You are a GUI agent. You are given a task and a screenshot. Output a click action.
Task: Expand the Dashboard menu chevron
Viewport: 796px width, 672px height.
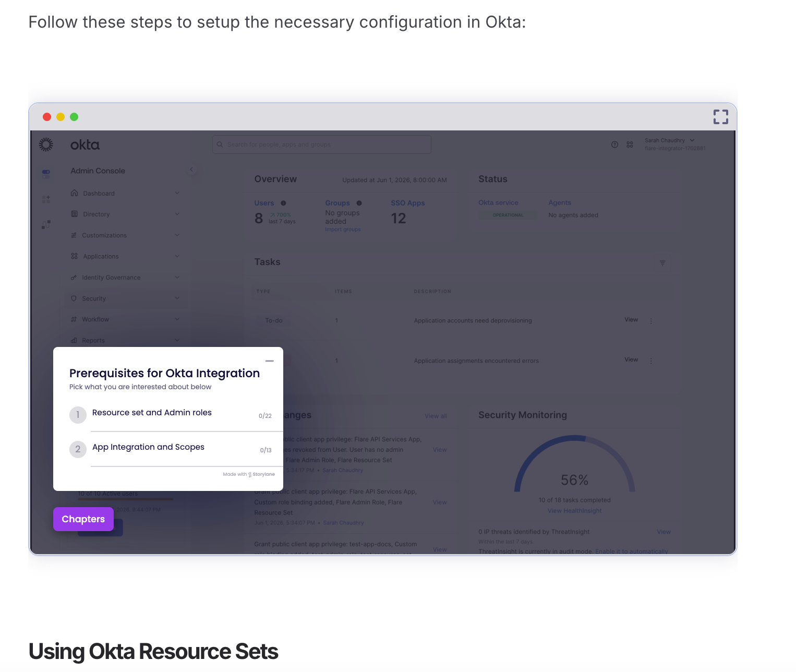177,193
